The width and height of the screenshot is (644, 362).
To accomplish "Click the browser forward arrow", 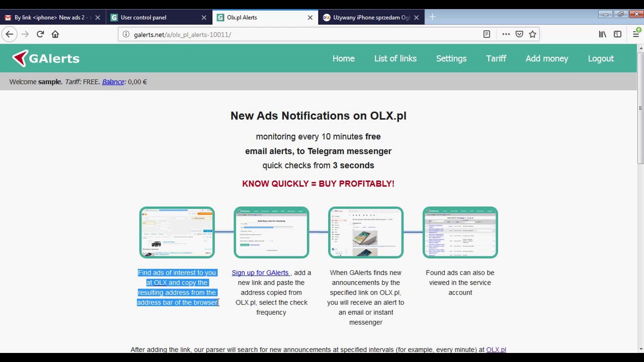I will 25,34.
